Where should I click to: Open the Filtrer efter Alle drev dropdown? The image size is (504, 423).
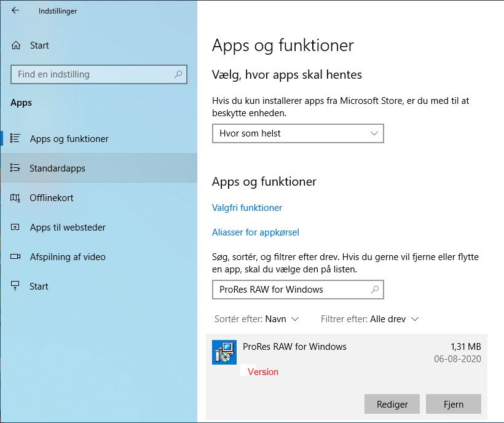[369, 319]
